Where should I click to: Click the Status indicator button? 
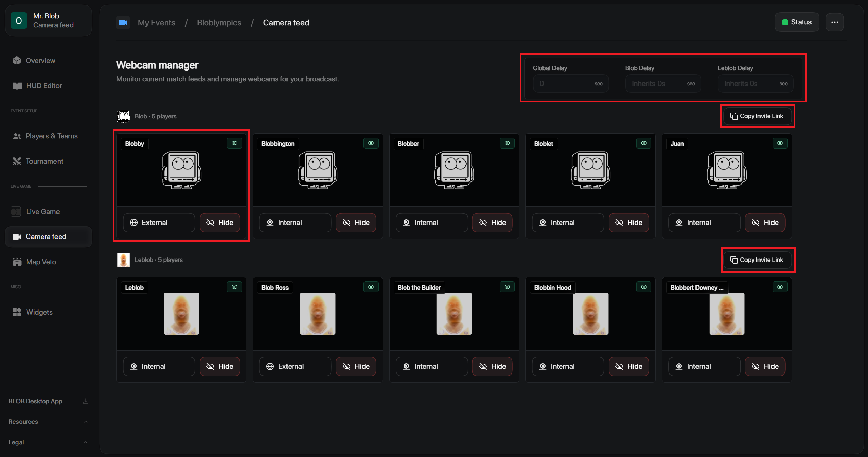[x=797, y=22]
